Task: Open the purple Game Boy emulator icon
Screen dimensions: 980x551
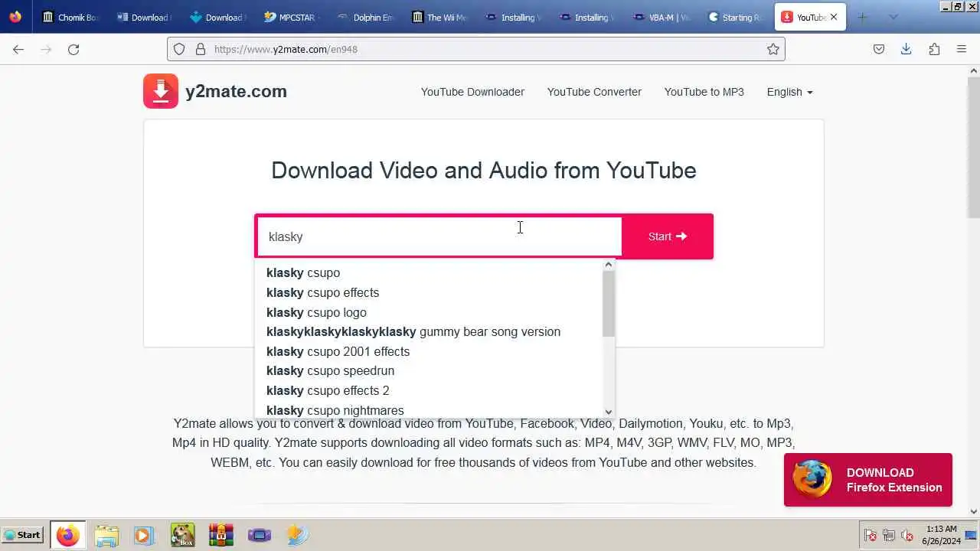Action: click(260, 535)
